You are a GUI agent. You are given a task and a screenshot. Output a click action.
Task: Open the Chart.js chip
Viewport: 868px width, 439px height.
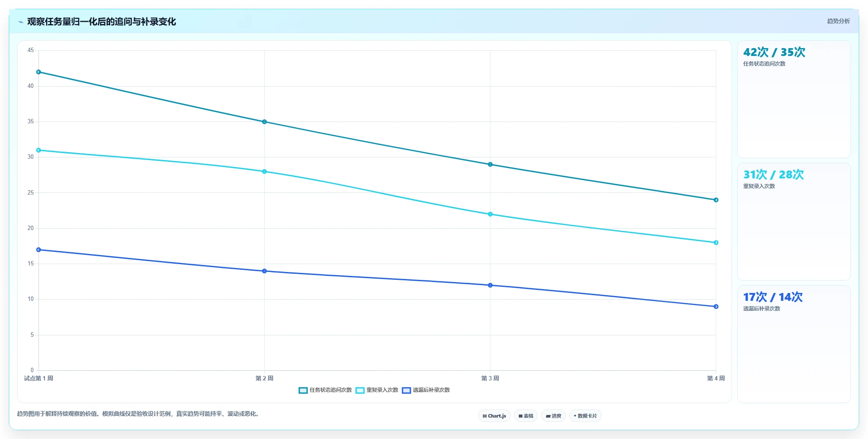(x=494, y=416)
